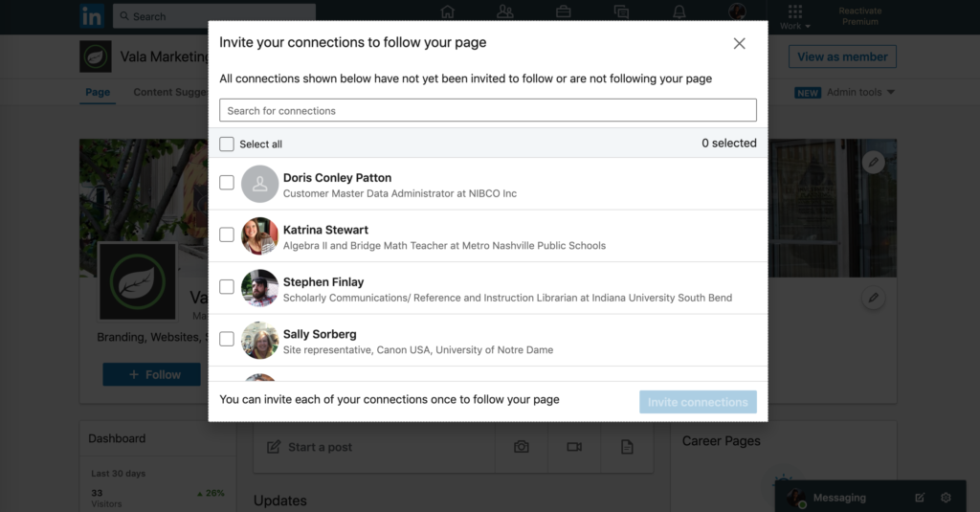Open the Messaging panel at bottom
Screen dimensions: 980x512
[x=839, y=498]
